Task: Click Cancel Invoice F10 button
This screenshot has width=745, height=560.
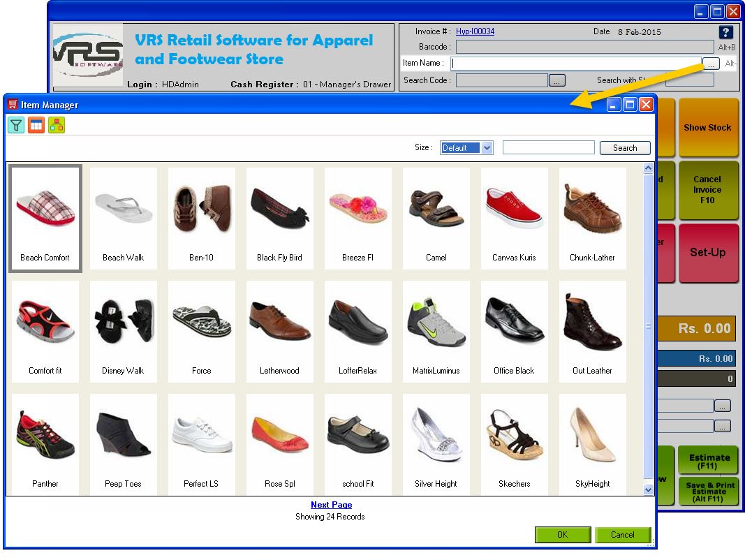Action: (707, 190)
